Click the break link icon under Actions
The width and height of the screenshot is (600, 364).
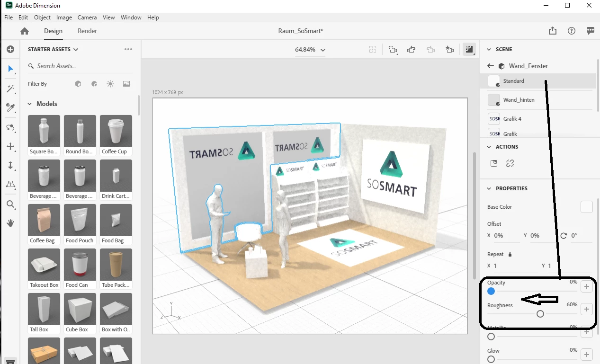[510, 163]
